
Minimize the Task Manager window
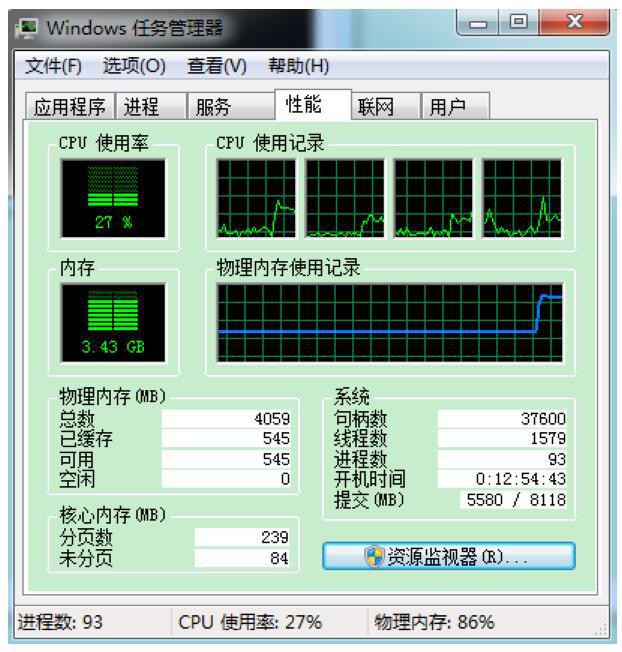(x=478, y=22)
